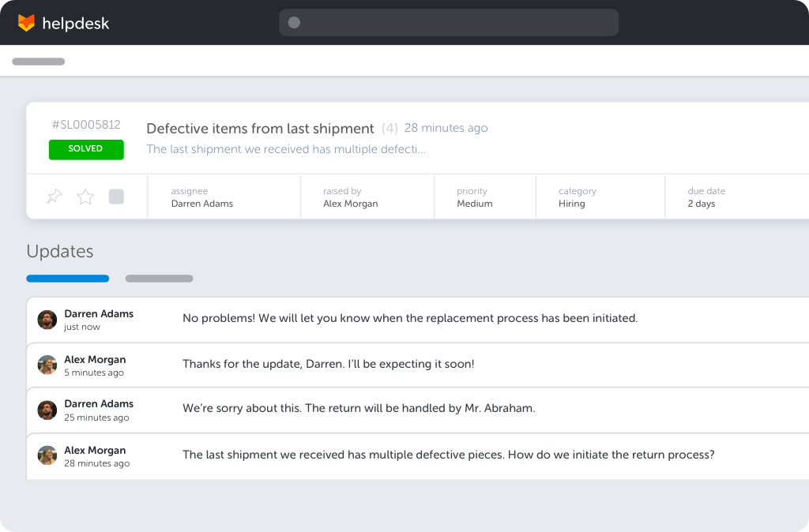This screenshot has width=809, height=532.
Task: Click Alex Morgan's avatar on the oldest message
Action: (47, 455)
